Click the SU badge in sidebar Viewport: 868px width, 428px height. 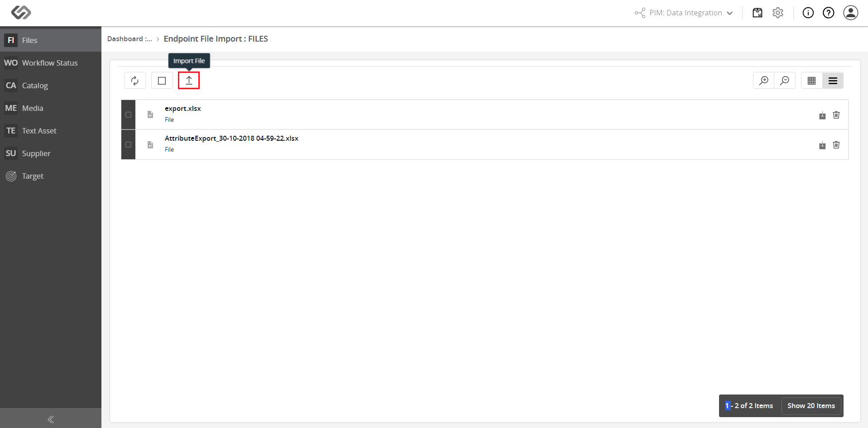point(11,153)
